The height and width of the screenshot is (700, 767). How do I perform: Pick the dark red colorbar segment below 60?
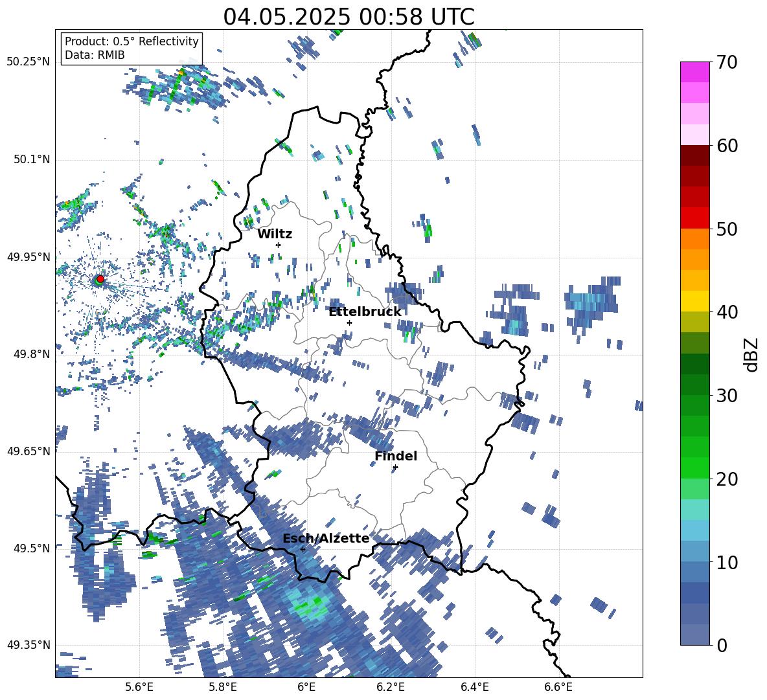point(694,155)
